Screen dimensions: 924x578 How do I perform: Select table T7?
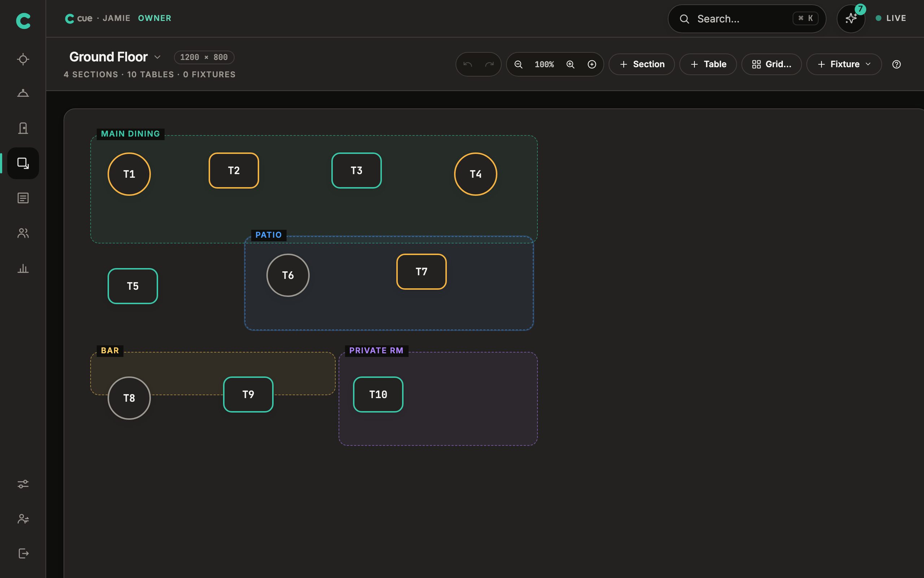coord(422,272)
